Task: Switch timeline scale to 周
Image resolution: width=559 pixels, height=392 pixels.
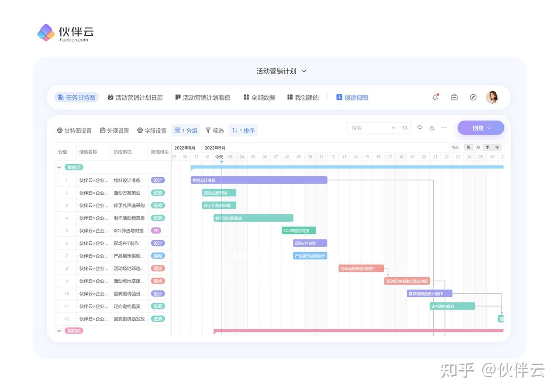Action: [x=469, y=148]
